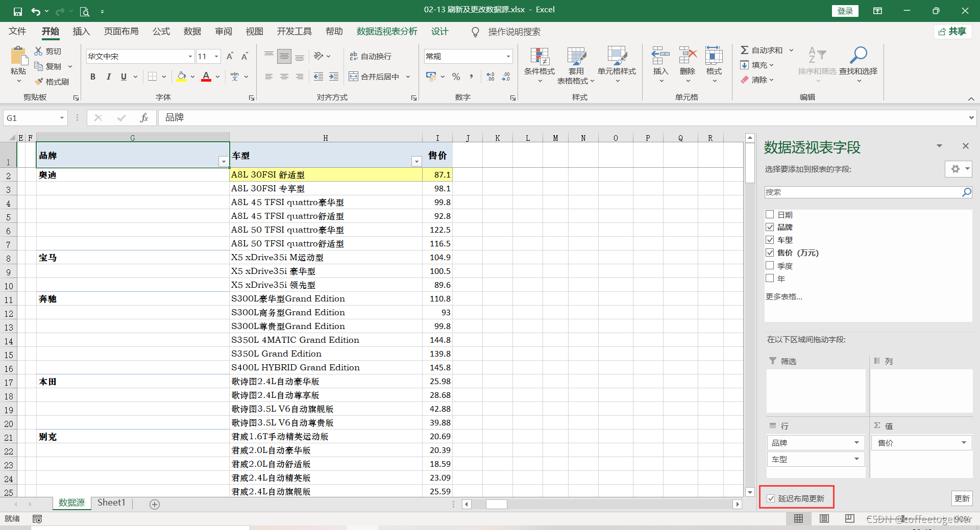Click the Delete cells icon
This screenshot has width=980, height=530.
coord(688,56)
